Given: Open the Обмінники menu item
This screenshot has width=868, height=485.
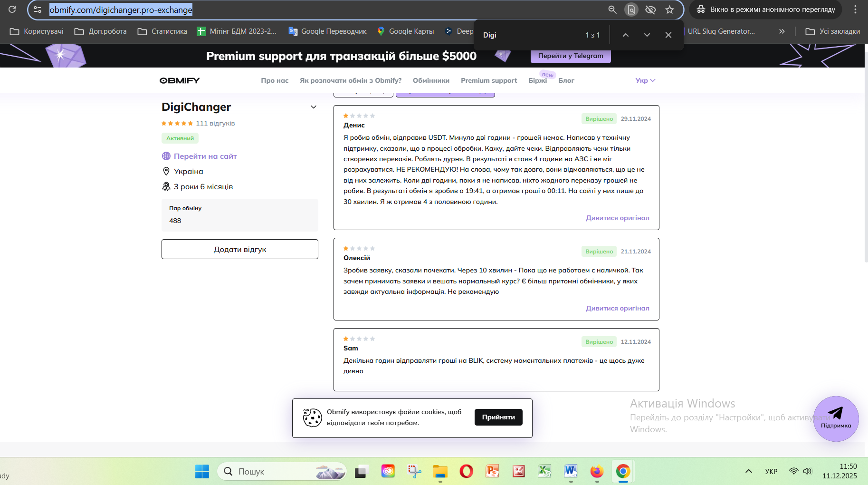Looking at the screenshot, I should pos(431,81).
